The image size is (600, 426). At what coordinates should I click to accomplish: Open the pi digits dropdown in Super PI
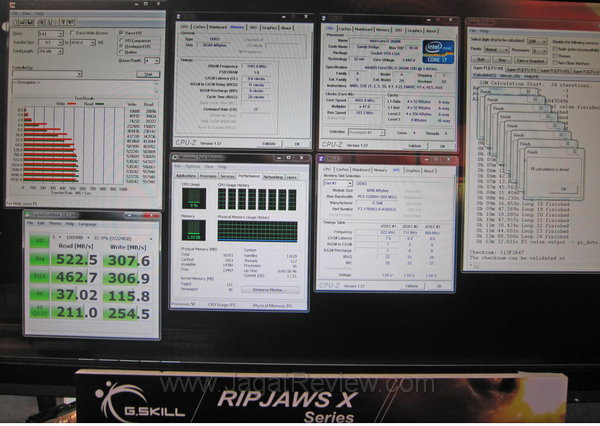pos(537,41)
